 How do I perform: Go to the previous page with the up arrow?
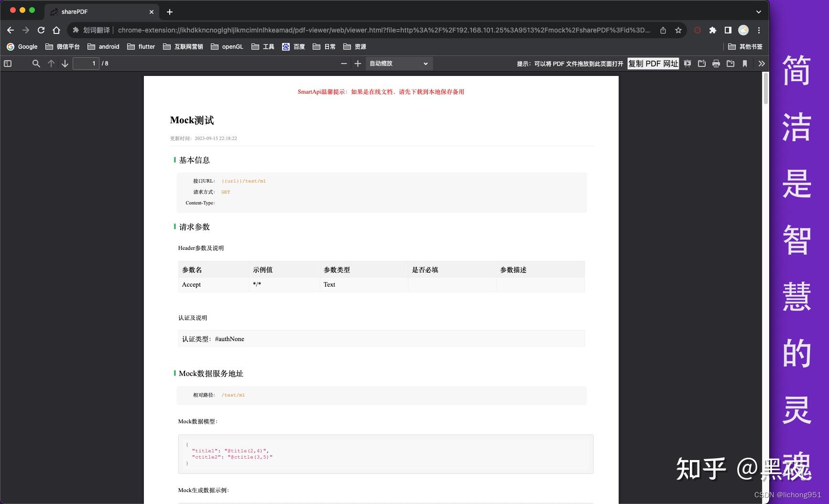coord(51,63)
